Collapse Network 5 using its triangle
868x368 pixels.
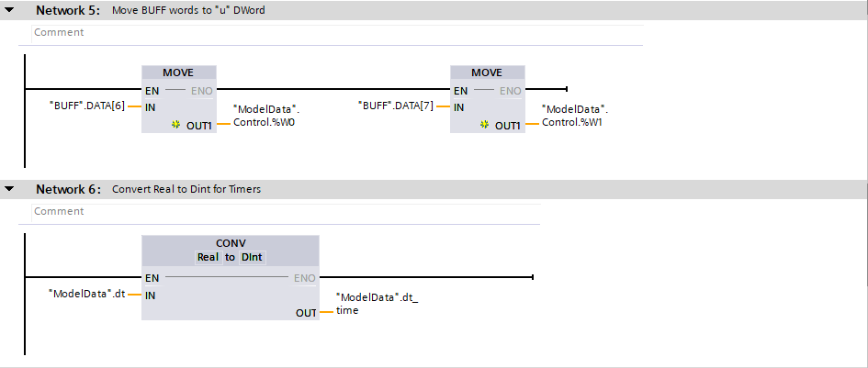tap(10, 11)
